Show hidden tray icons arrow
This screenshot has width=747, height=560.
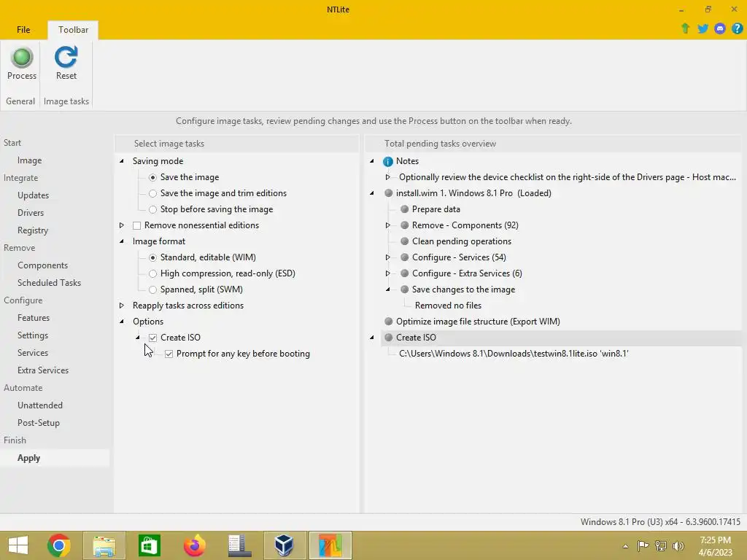click(625, 546)
